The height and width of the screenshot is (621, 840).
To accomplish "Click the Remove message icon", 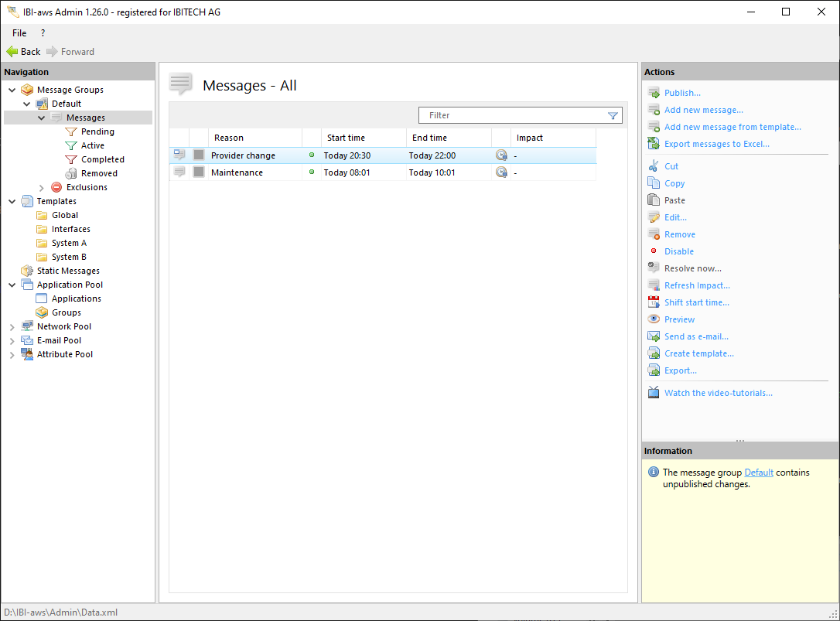I will 654,234.
